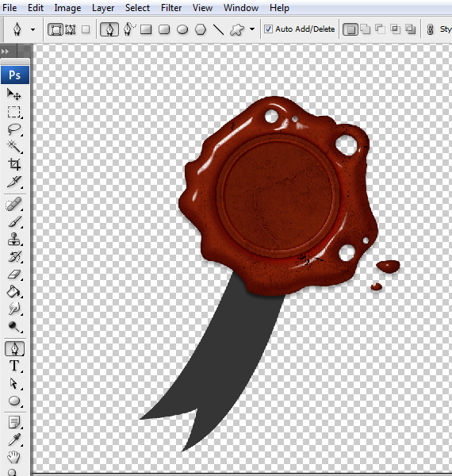This screenshot has height=476, width=452.
Task: Select the Hand tool
Action: [14, 457]
